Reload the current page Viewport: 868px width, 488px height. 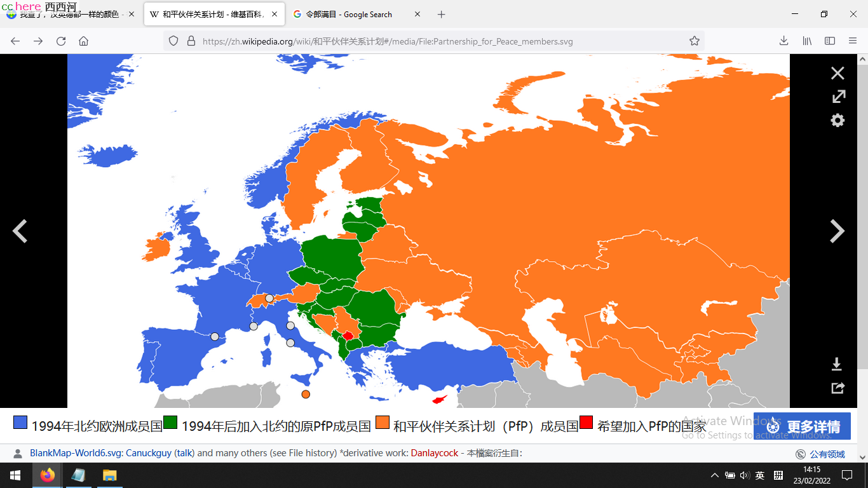click(61, 41)
